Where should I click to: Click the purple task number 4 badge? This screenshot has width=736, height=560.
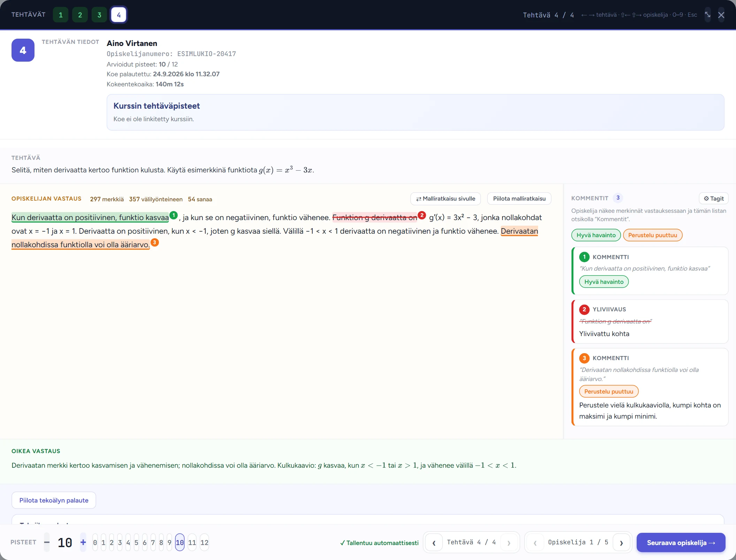23,50
